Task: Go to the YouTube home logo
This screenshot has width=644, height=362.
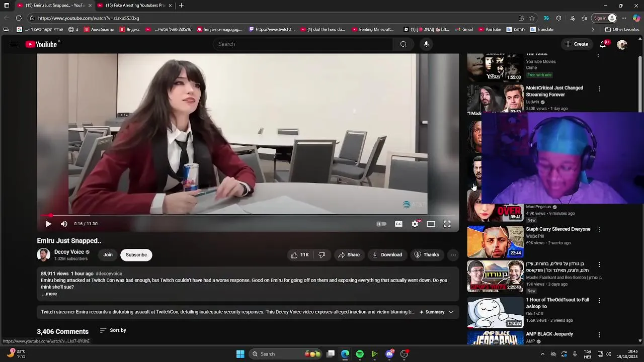Action: click(x=41, y=44)
